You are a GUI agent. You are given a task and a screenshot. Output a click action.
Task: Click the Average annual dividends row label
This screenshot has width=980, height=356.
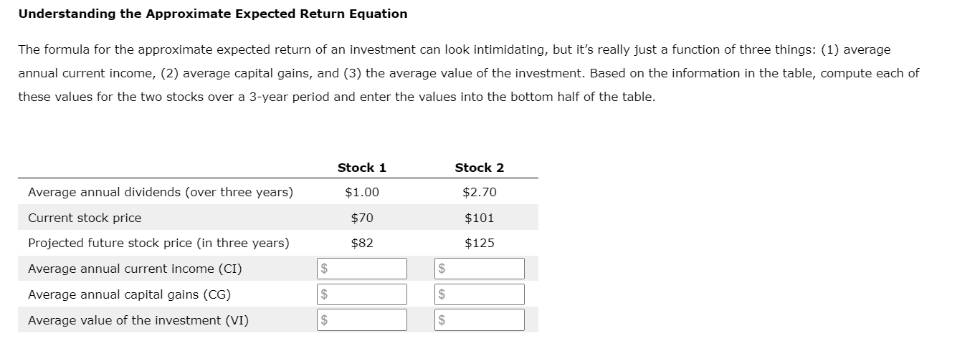tap(161, 192)
